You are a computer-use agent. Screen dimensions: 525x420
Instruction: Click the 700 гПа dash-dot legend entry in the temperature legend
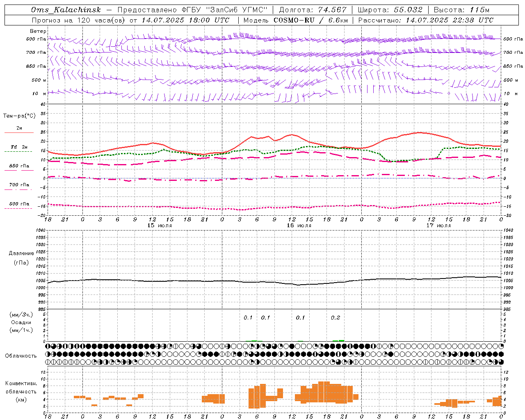click(x=19, y=187)
